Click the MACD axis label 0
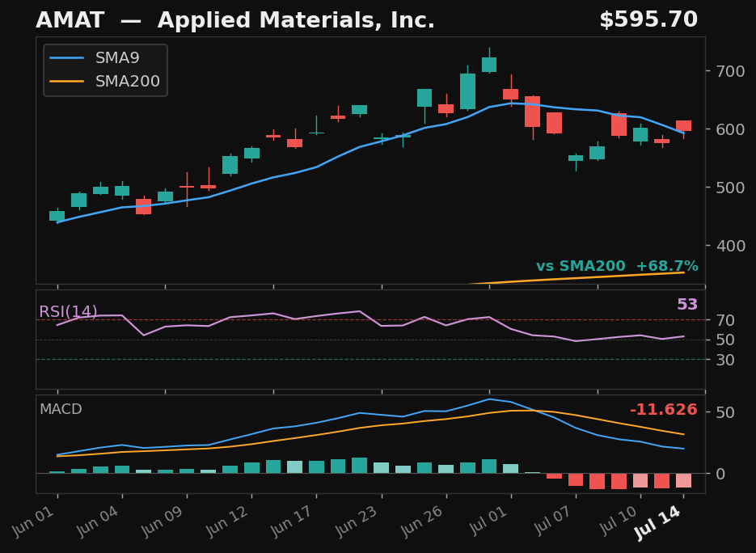This screenshot has height=553, width=756. (x=720, y=474)
